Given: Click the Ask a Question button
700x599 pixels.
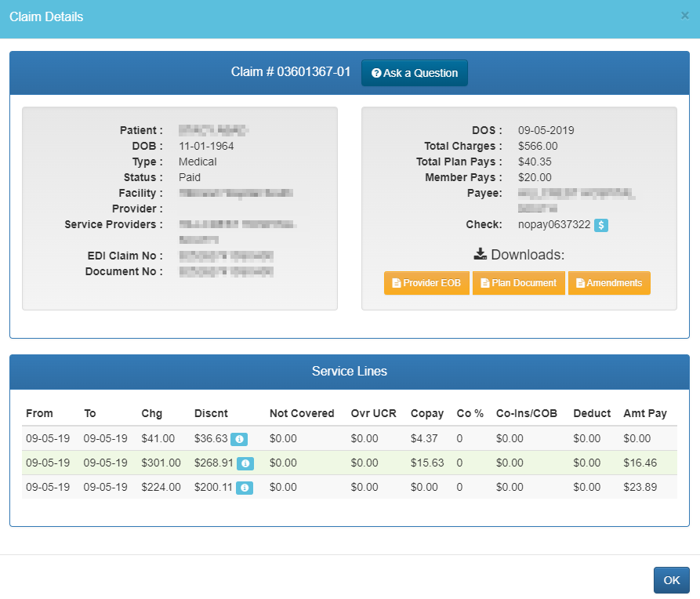Looking at the screenshot, I should 415,73.
